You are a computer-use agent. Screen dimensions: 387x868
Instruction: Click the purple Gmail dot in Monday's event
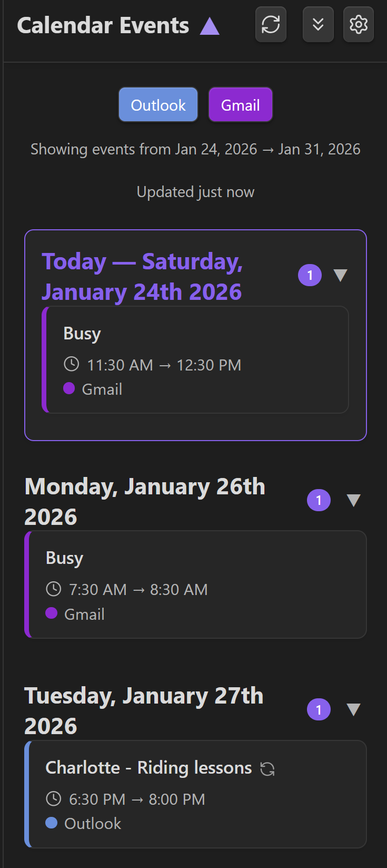pos(52,613)
